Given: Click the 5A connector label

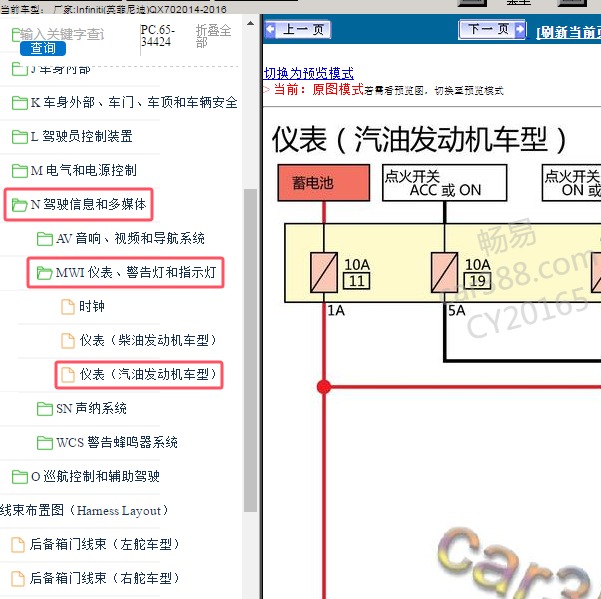Looking at the screenshot, I should coord(456,310).
